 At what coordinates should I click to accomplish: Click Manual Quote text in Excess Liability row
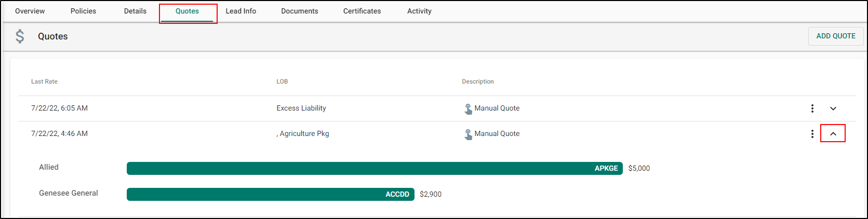click(497, 108)
